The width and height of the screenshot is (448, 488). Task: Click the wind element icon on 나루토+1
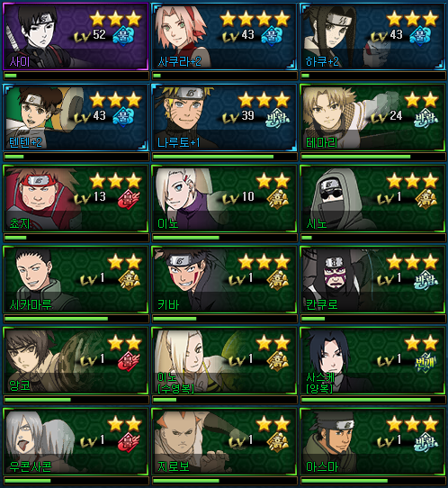[277, 118]
